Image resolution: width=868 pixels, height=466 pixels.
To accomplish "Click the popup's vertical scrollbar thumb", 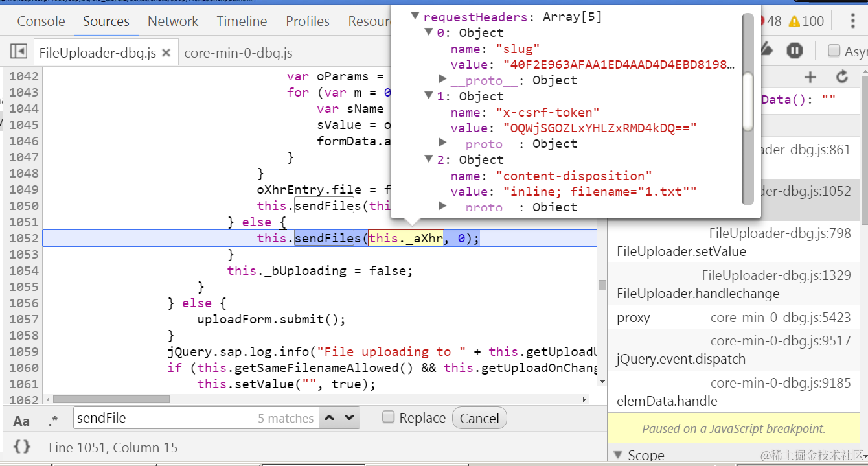I will point(748,101).
